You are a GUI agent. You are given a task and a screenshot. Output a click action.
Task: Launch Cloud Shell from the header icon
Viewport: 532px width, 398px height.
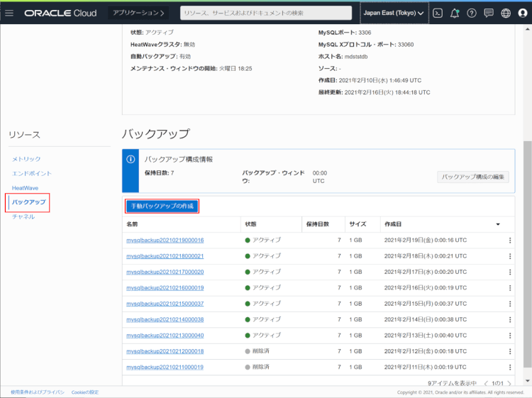click(438, 13)
